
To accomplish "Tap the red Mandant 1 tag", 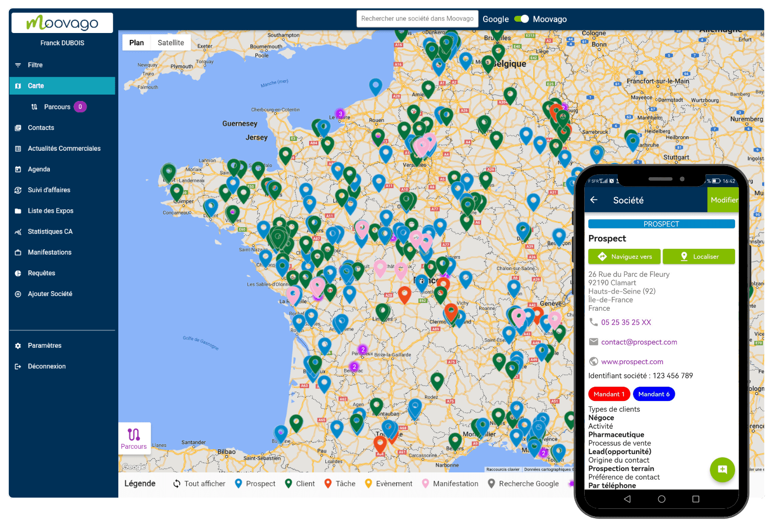I will [x=609, y=394].
